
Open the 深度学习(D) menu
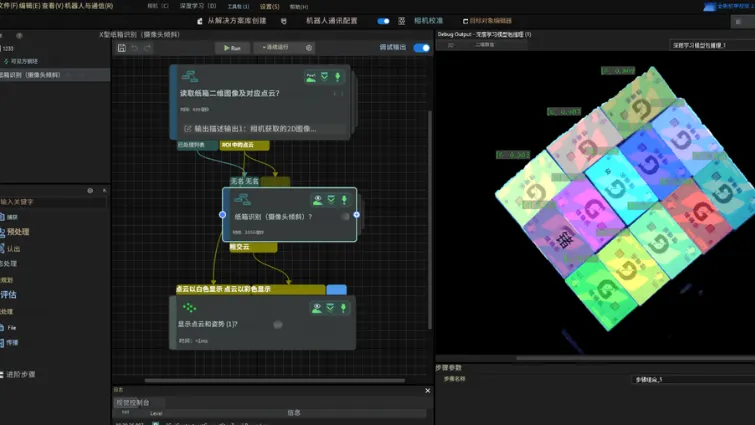pos(198,6)
